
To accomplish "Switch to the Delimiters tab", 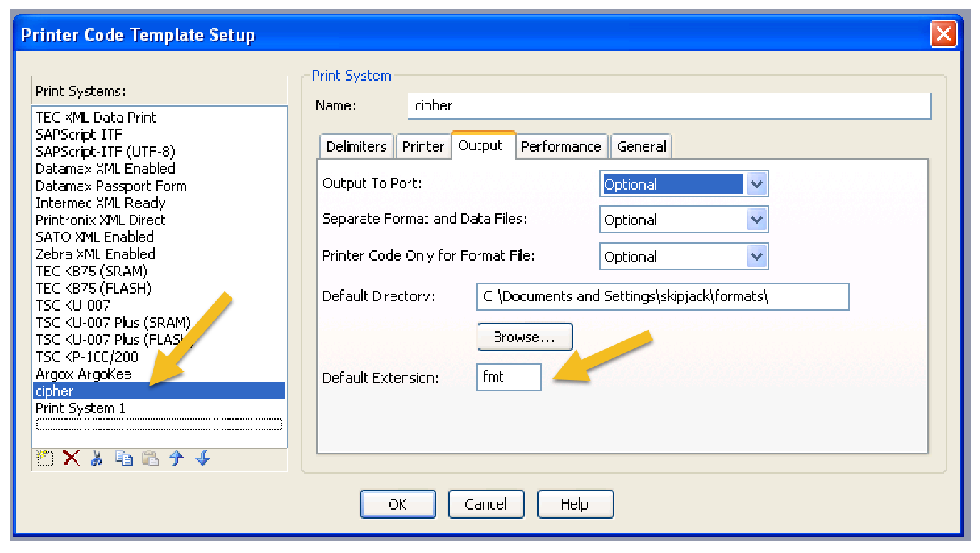I will 356,146.
